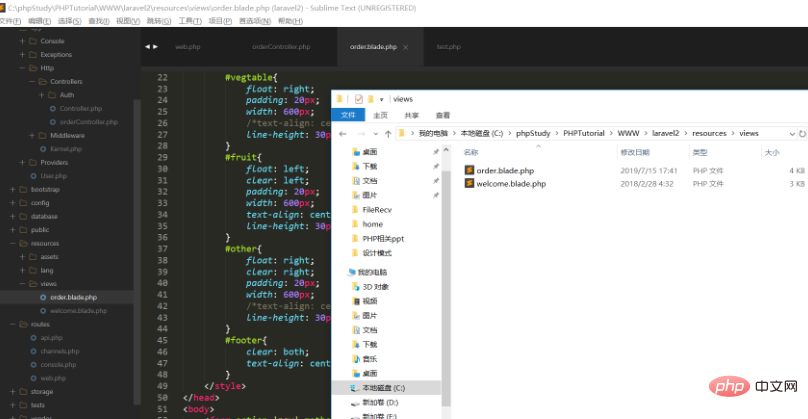Open the 查看 ribbon tab
Viewport: 808px width, 419px height.
pos(443,115)
